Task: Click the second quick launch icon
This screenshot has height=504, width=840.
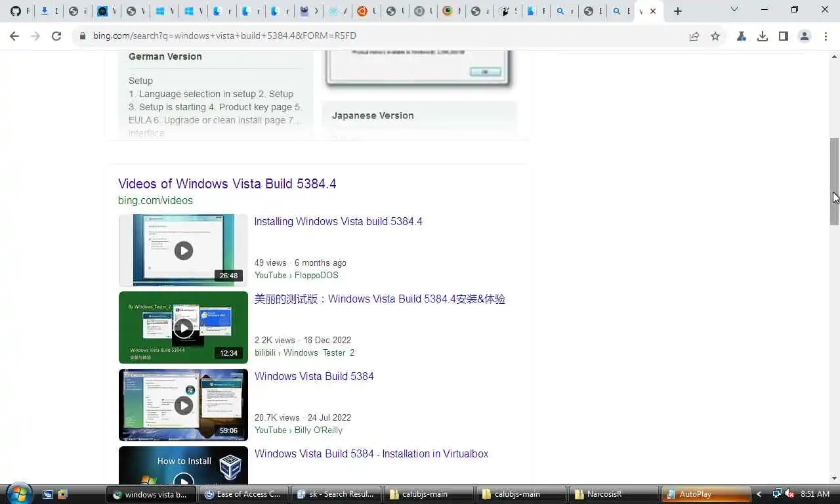Action: 62,494
